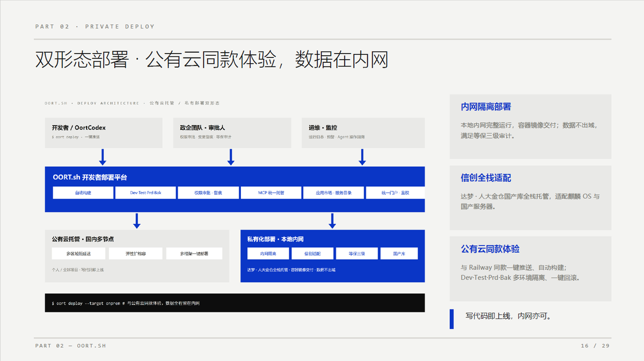This screenshot has height=361, width=644.
Task: Click the 本地内网完整运行 description paragraph
Action: pos(529,130)
